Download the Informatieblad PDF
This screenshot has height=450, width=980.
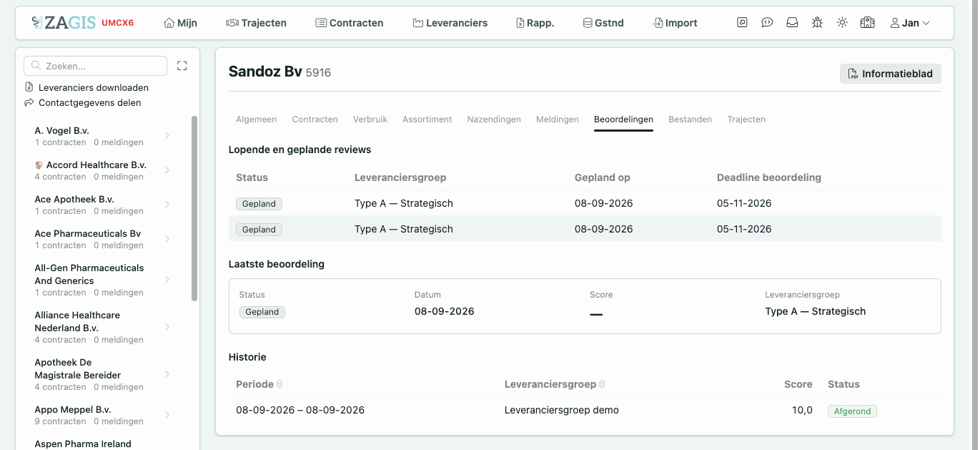[x=890, y=74]
